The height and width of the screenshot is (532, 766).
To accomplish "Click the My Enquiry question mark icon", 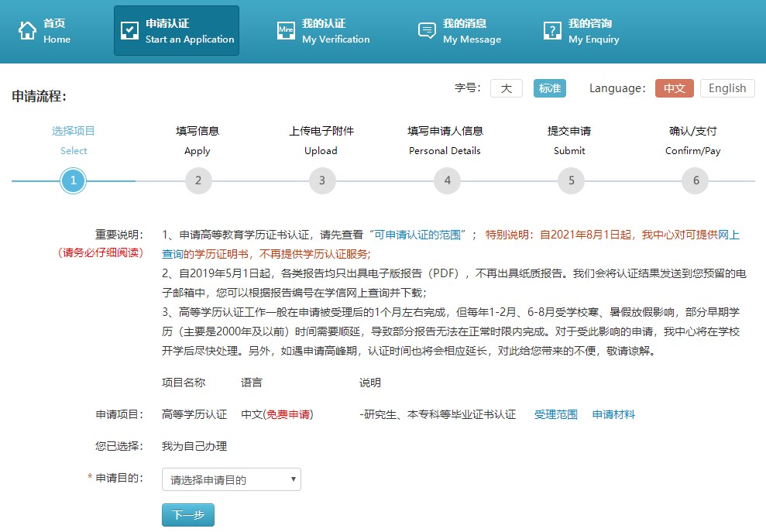I will (552, 31).
